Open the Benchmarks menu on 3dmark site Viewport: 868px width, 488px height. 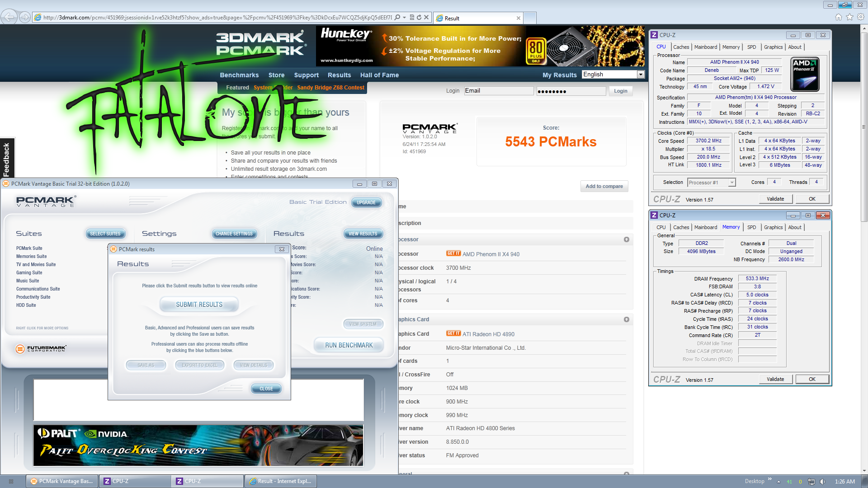[x=239, y=75]
